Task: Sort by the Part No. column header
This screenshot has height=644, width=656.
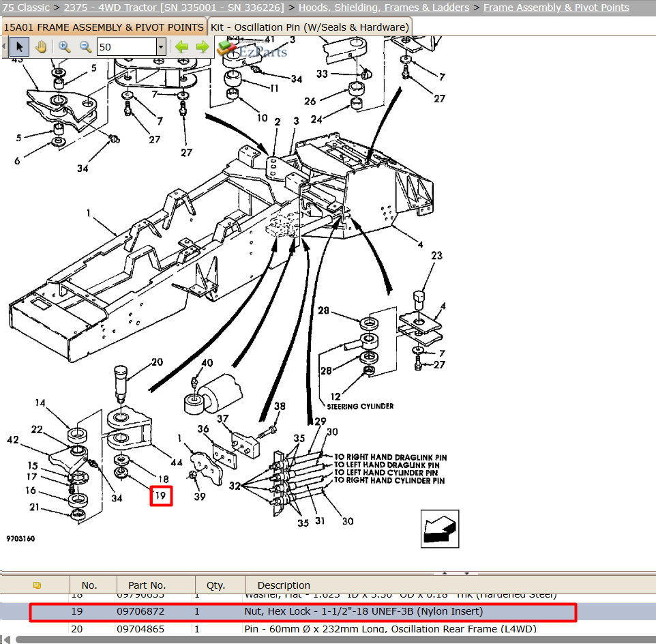Action: coord(147,585)
